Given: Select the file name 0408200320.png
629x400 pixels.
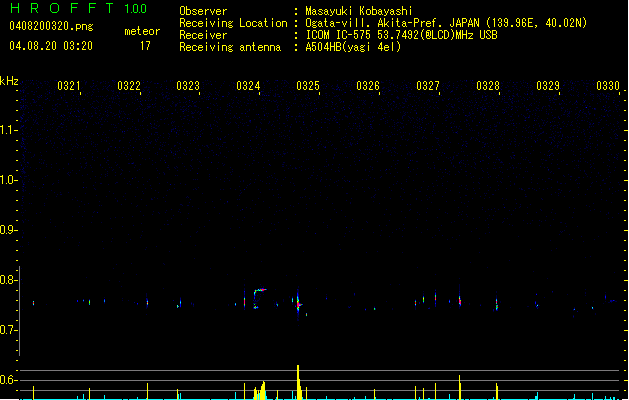Looking at the screenshot, I should point(51,26).
